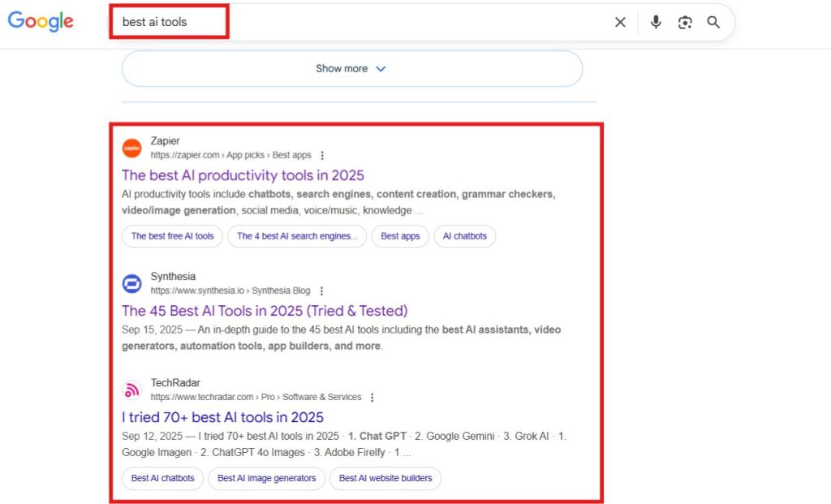Viewport: 831px width, 504px height.
Task: Click the "Best AI image generators" chip
Action: (x=266, y=478)
